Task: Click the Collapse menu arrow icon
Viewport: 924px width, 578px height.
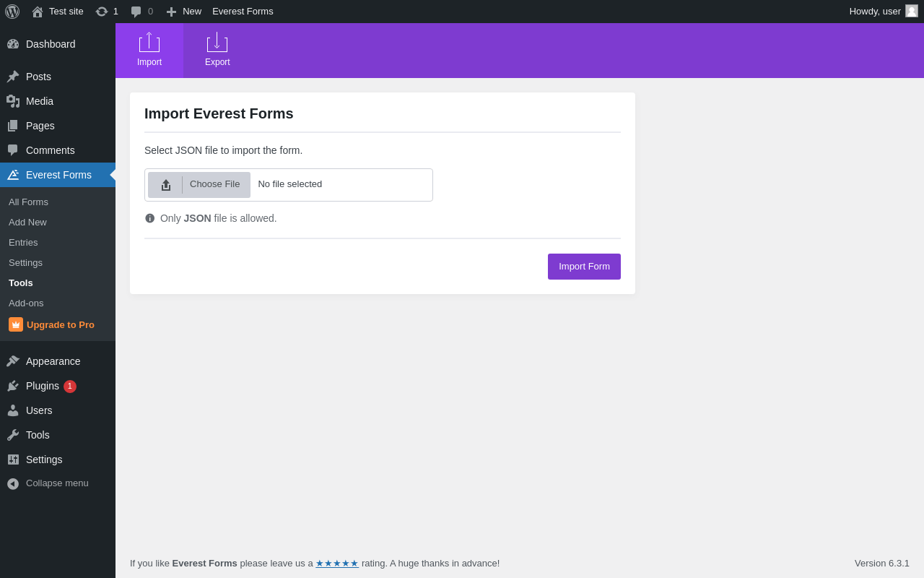Action: 13,483
